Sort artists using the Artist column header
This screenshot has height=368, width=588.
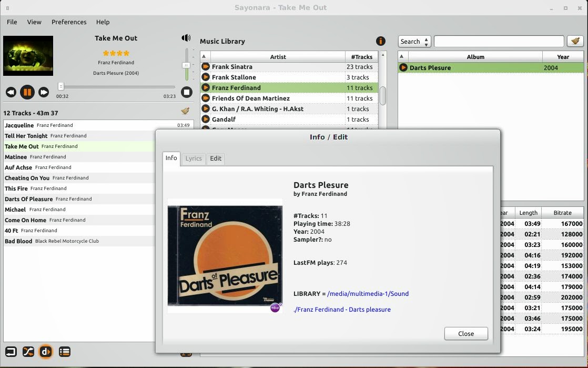point(278,57)
